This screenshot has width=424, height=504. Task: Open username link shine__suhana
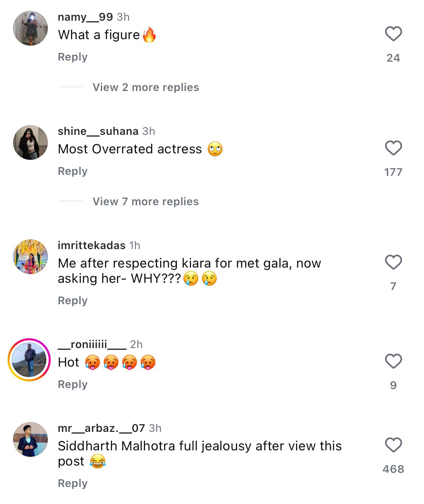point(98,131)
